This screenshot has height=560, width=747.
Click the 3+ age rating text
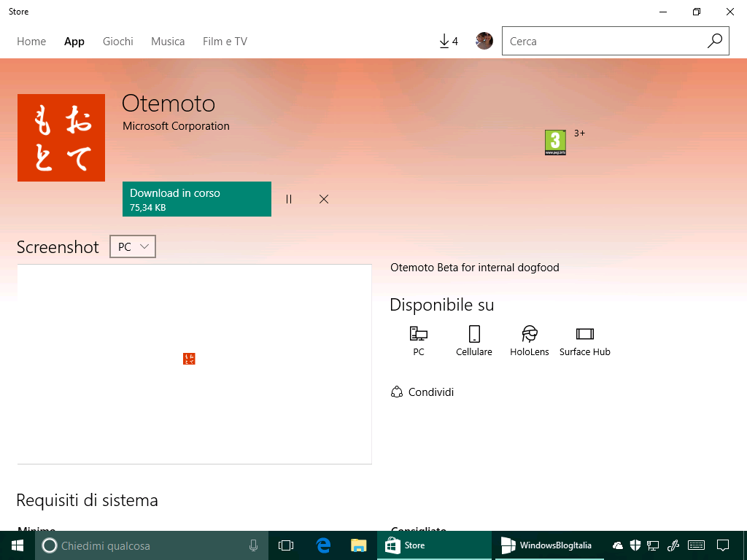[579, 133]
